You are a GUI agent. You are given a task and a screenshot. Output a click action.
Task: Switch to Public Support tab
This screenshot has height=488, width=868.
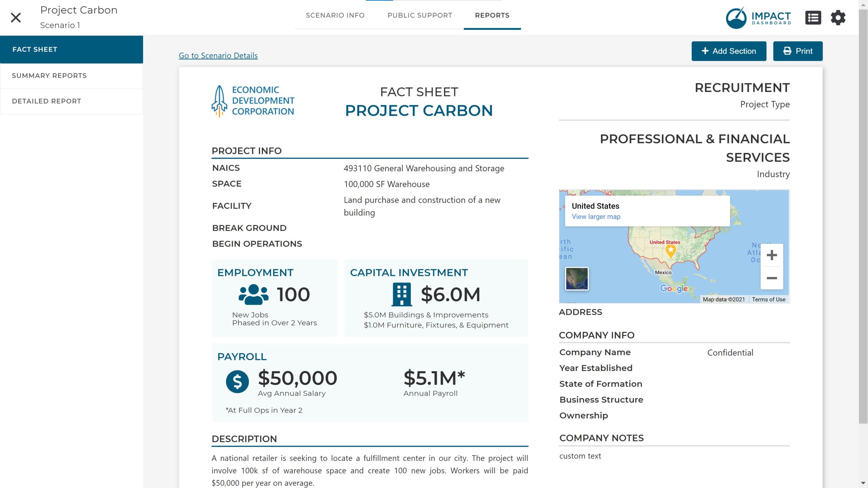tap(419, 15)
